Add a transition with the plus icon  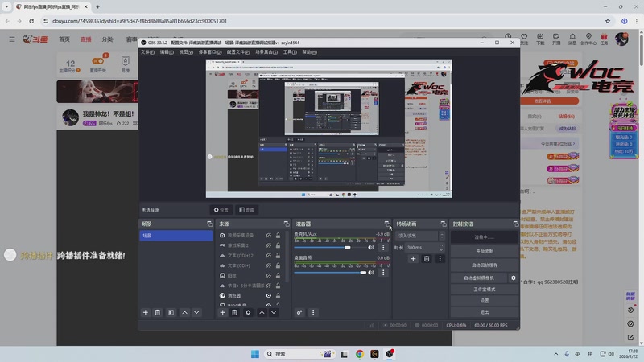414,259
